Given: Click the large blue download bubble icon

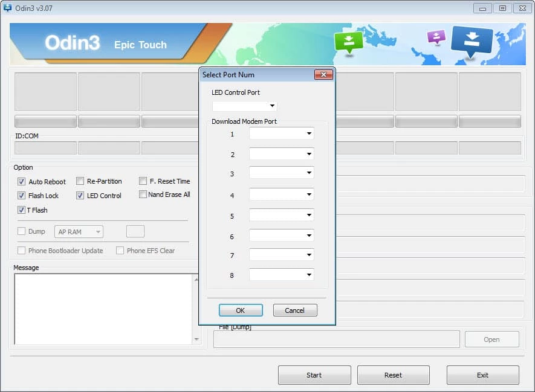Looking at the screenshot, I should pyautogui.click(x=472, y=40).
